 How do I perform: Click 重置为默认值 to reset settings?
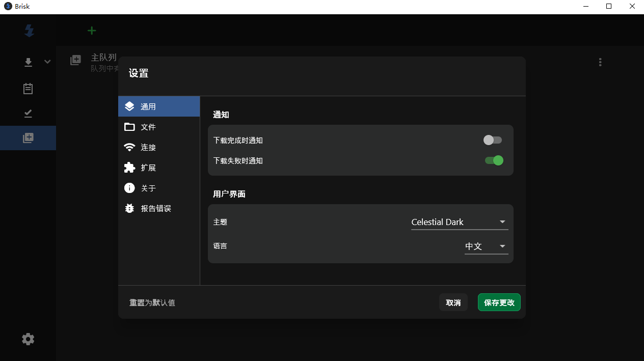click(152, 302)
